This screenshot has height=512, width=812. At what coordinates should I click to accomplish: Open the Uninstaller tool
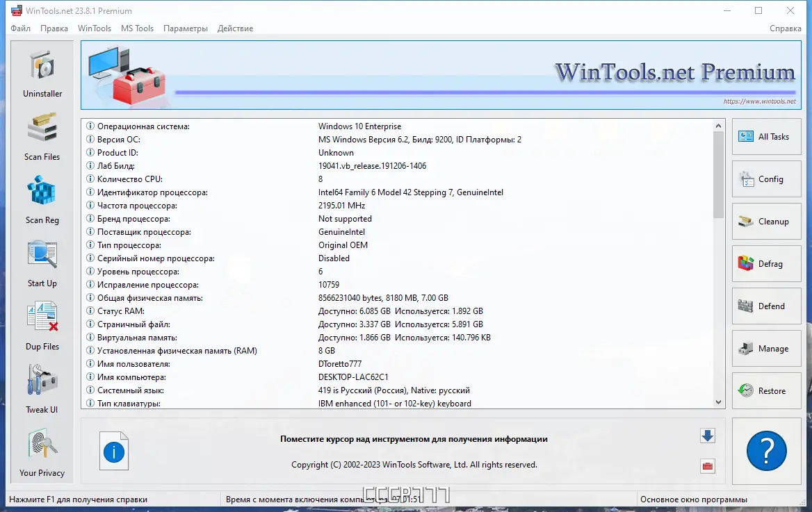[42, 73]
